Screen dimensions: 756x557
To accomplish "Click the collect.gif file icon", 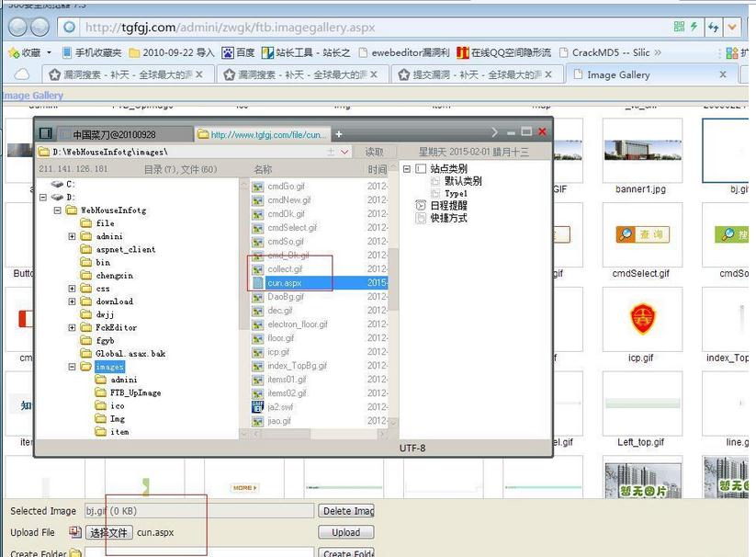I will coord(258,269).
